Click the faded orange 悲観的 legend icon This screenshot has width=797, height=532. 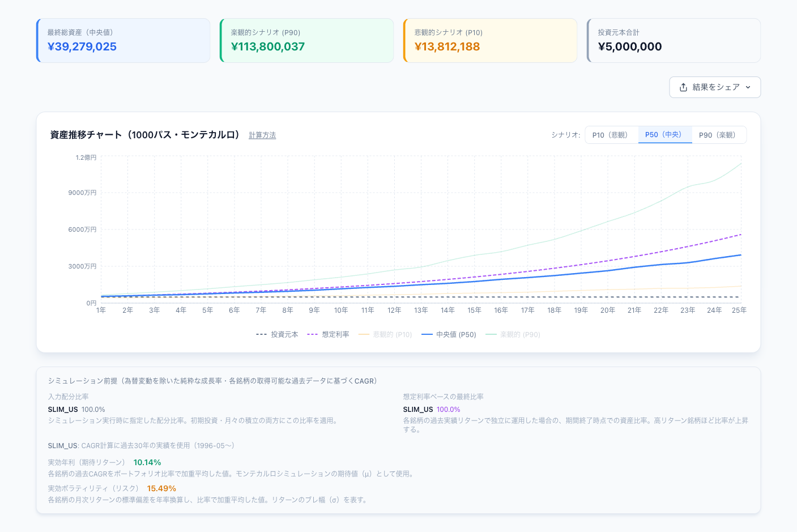click(x=364, y=335)
